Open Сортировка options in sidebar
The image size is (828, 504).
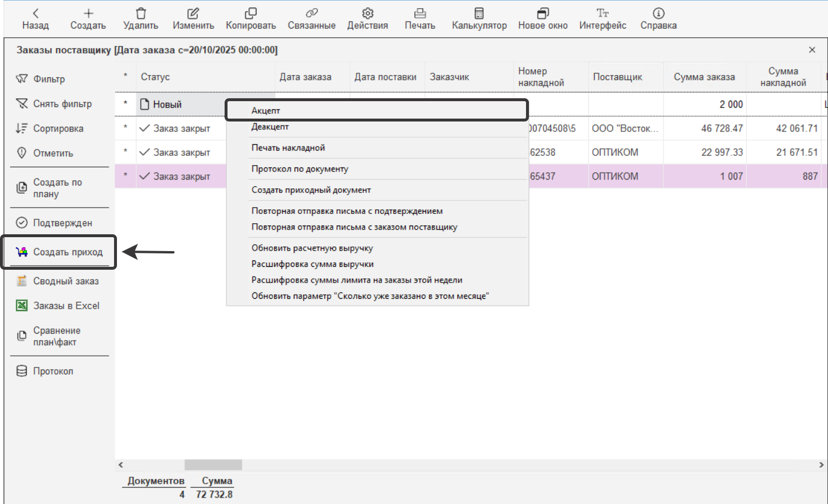coord(58,128)
